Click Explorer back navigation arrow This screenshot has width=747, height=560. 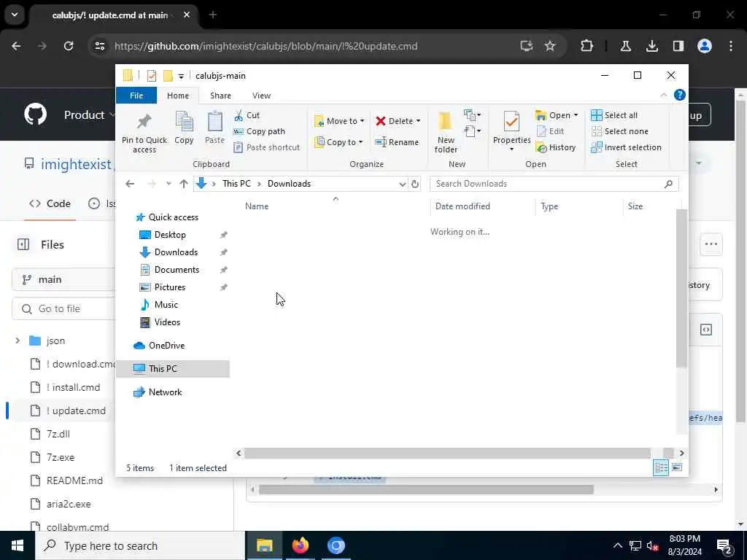point(130,184)
